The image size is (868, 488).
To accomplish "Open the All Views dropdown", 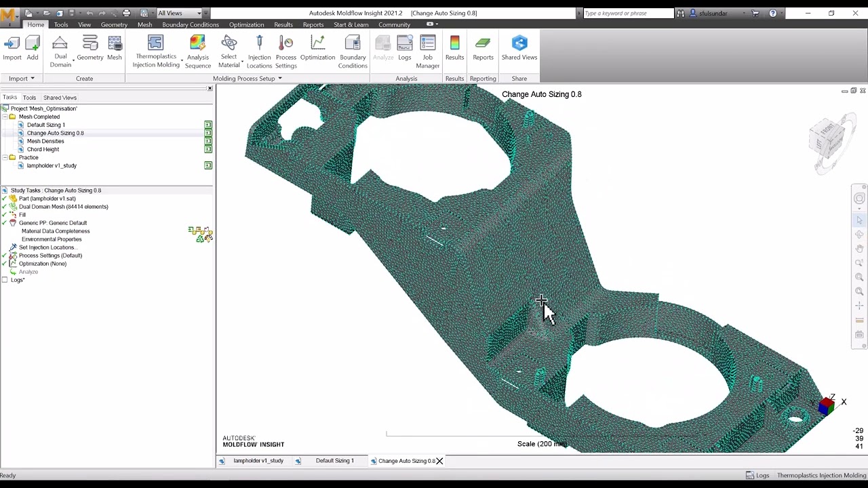I will pos(179,13).
